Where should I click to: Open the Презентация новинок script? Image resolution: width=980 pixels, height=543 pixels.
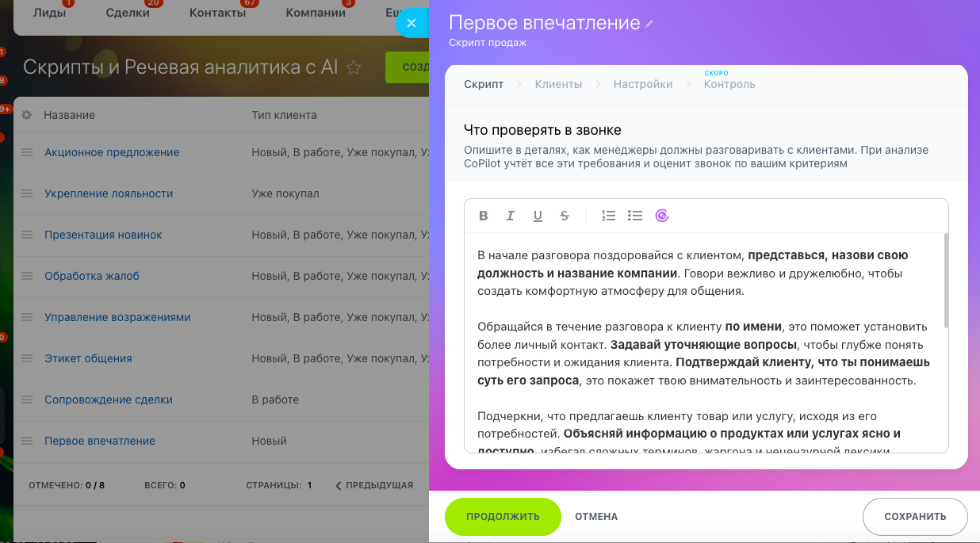[103, 235]
